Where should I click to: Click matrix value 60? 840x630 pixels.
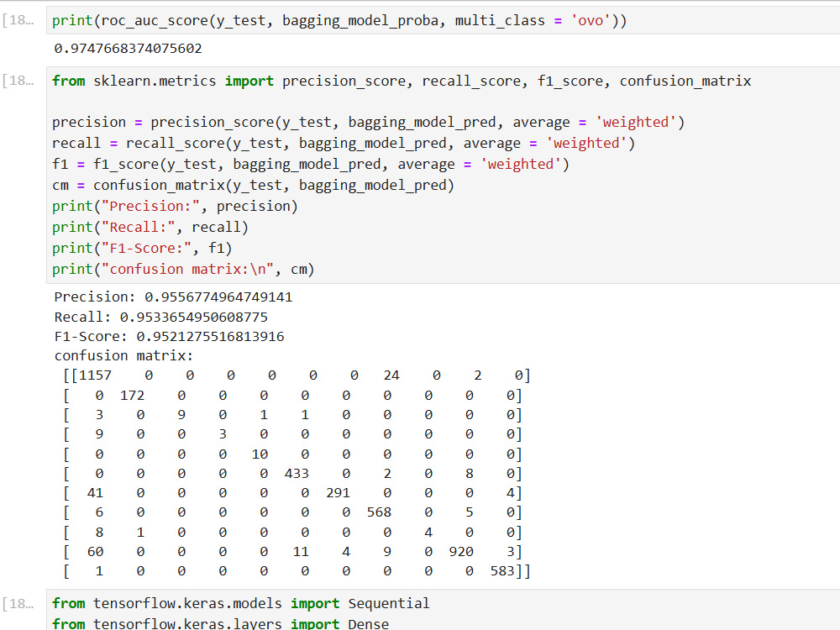(96, 552)
